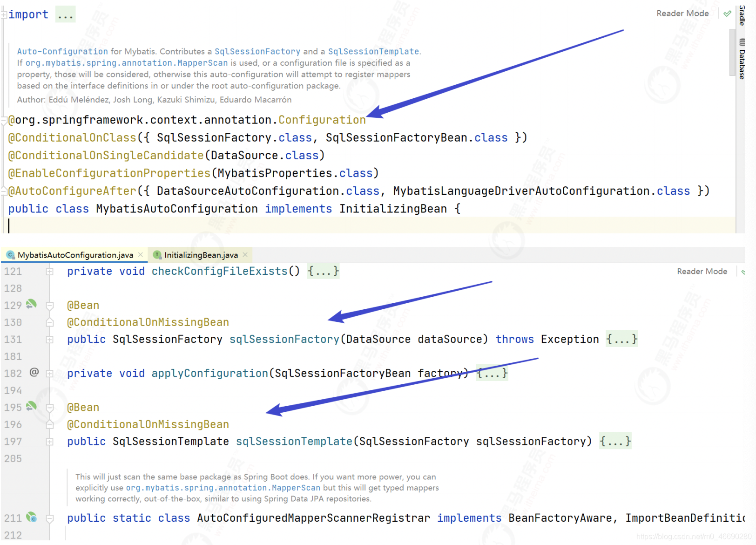
Task: Switch to the InitializingBean.java tab
Action: (201, 255)
